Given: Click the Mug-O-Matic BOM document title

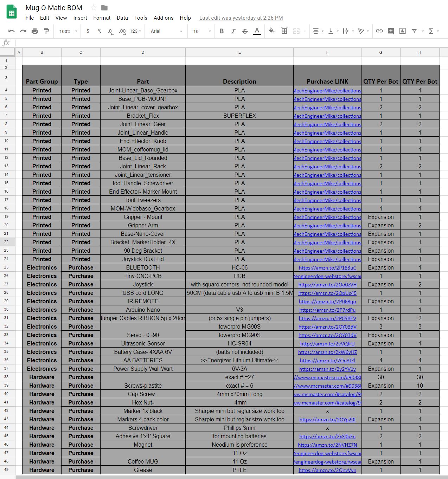Looking at the screenshot, I should point(54,8).
